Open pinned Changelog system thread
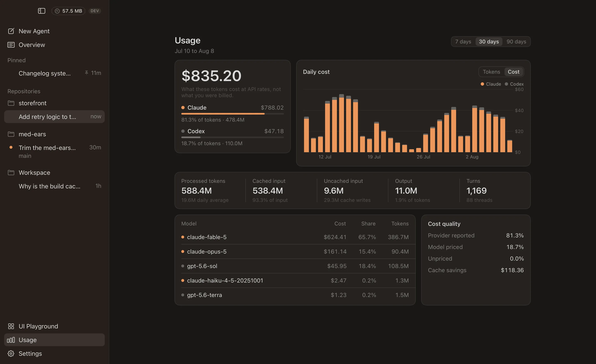The image size is (596, 364). (x=54, y=73)
